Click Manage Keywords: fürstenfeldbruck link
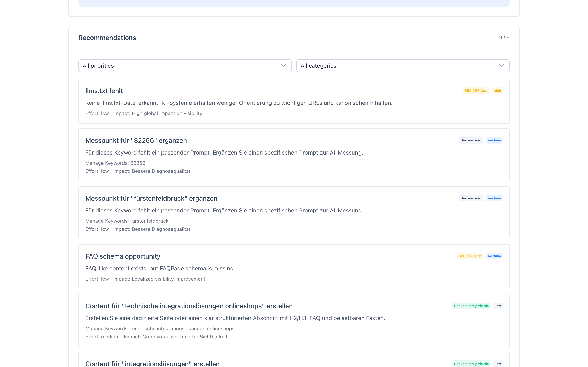588x367 pixels. click(x=127, y=221)
